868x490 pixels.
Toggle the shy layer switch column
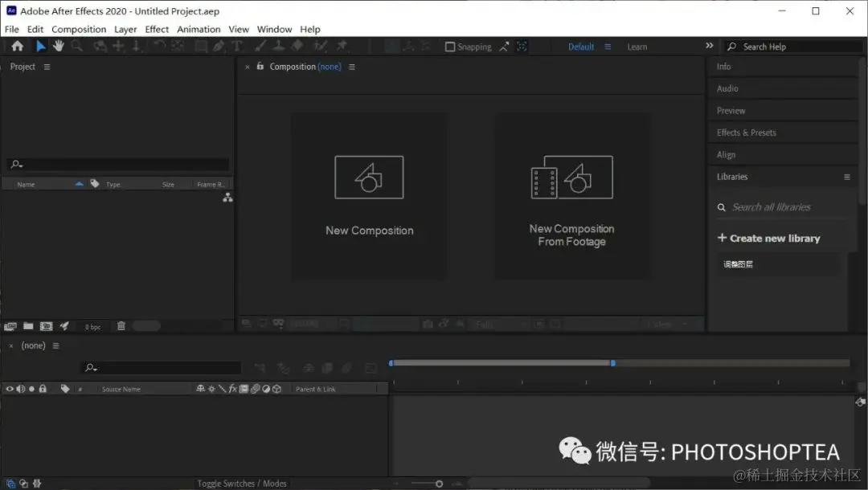coord(200,389)
